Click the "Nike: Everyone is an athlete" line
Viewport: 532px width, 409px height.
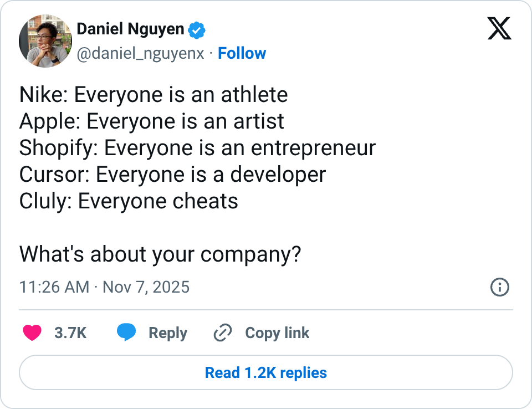tap(154, 95)
